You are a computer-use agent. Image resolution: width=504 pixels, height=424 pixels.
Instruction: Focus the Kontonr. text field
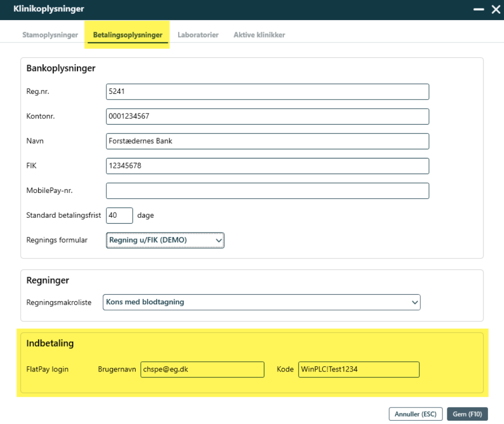pos(267,117)
